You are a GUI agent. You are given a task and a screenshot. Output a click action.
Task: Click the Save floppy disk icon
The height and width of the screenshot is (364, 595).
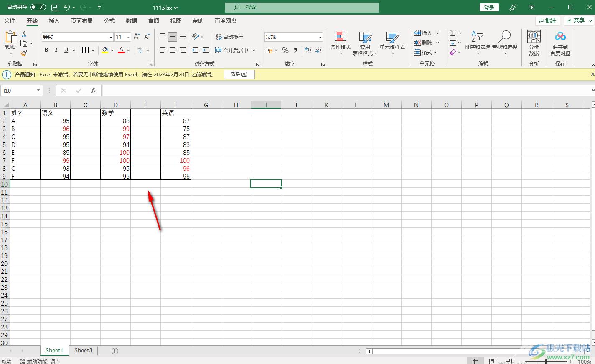pyautogui.click(x=55, y=8)
